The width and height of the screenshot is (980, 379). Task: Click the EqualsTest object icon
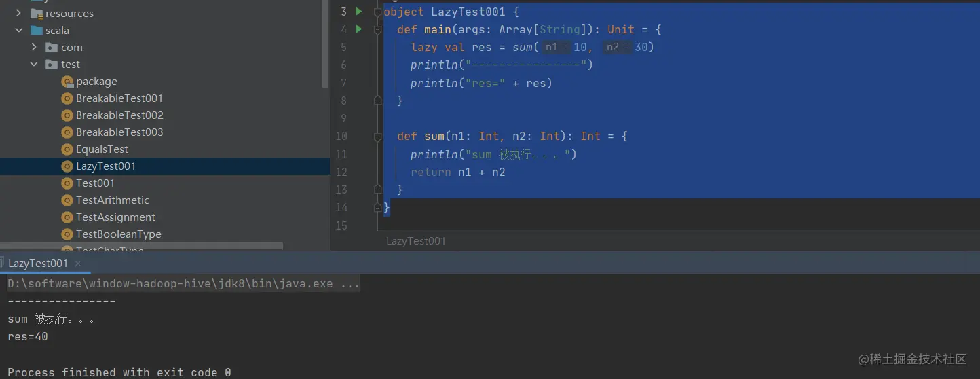click(x=67, y=149)
